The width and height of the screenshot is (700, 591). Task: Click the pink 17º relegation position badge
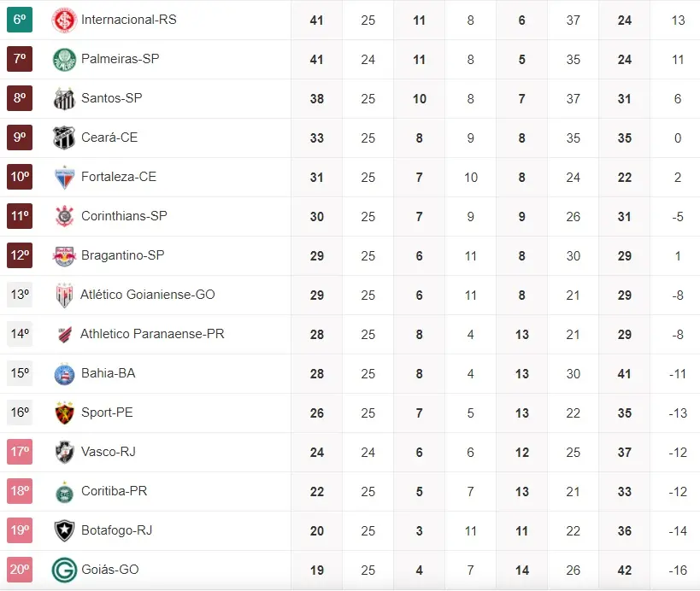20,452
